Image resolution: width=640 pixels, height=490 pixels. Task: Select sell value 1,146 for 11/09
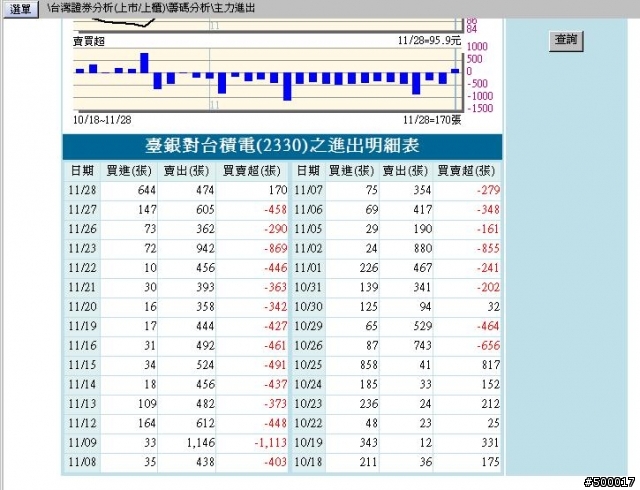201,443
